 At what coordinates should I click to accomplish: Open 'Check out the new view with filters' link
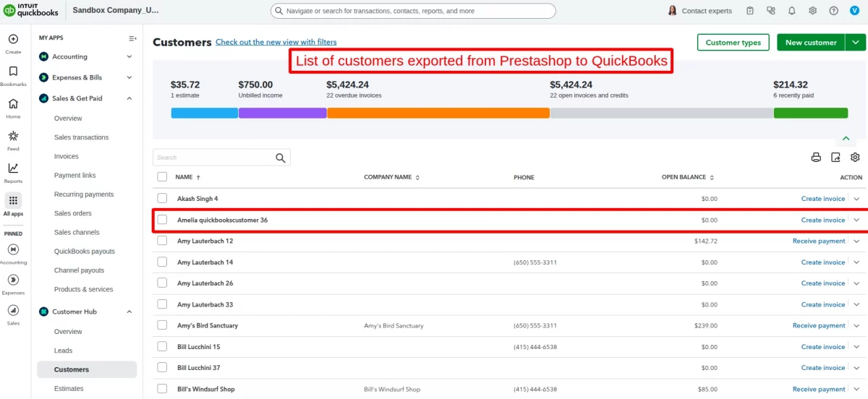coord(276,42)
